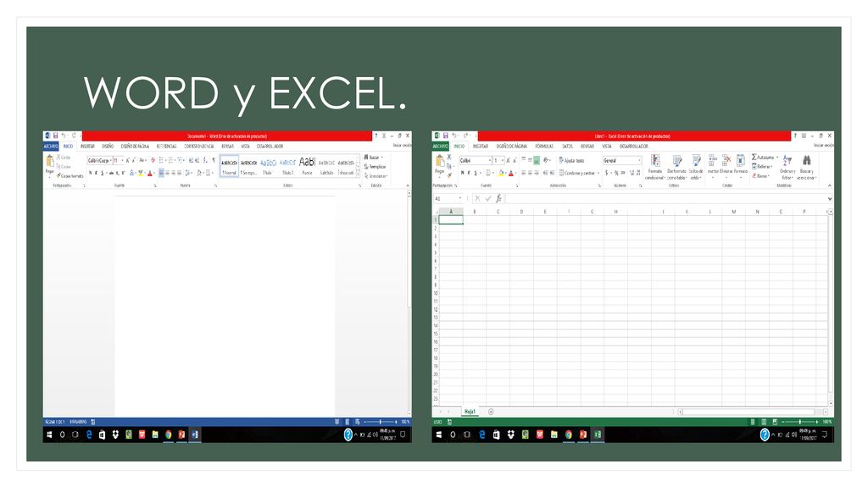Click Ajustar texto in Excel's ribbon

tap(572, 160)
